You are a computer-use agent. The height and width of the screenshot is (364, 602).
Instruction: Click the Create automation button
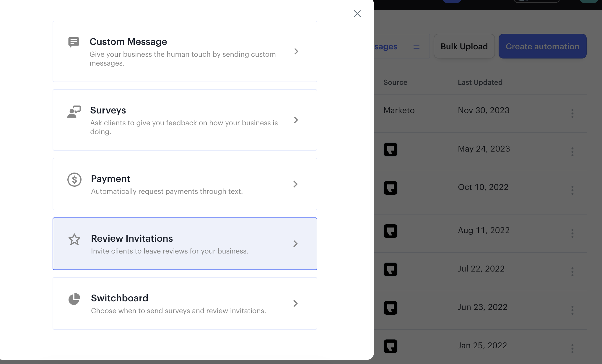click(542, 46)
